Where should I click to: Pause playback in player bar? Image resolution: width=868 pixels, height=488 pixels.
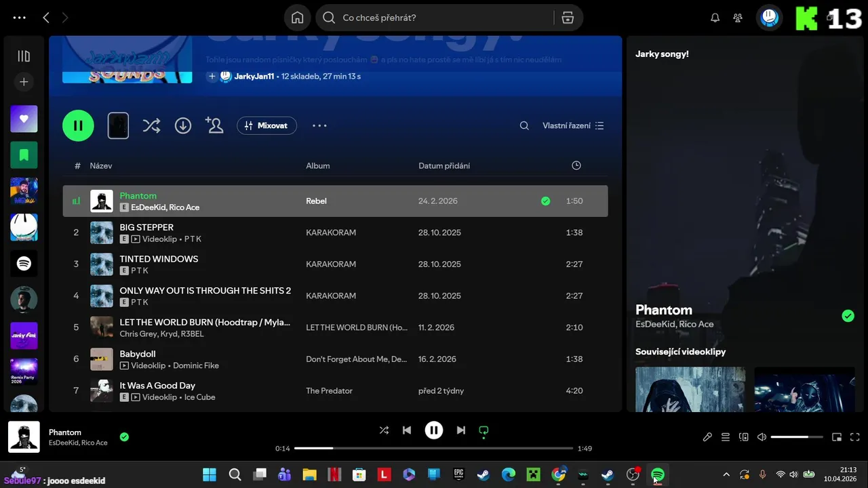pyautogui.click(x=434, y=430)
